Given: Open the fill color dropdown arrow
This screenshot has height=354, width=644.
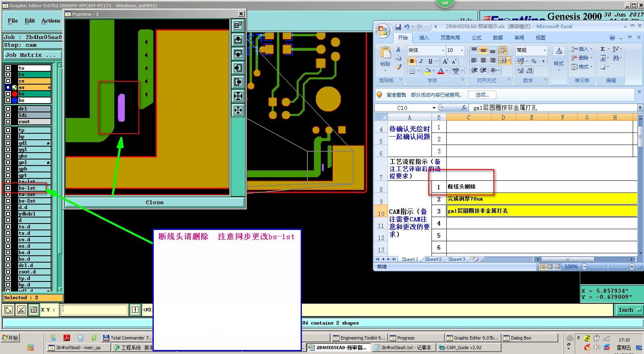Looking at the screenshot, I should (434, 71).
